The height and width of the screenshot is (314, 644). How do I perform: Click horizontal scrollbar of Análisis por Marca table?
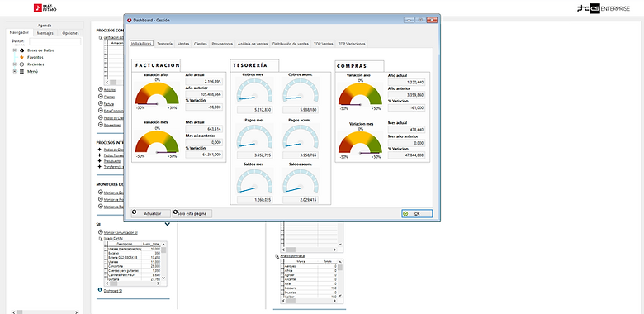(310, 301)
